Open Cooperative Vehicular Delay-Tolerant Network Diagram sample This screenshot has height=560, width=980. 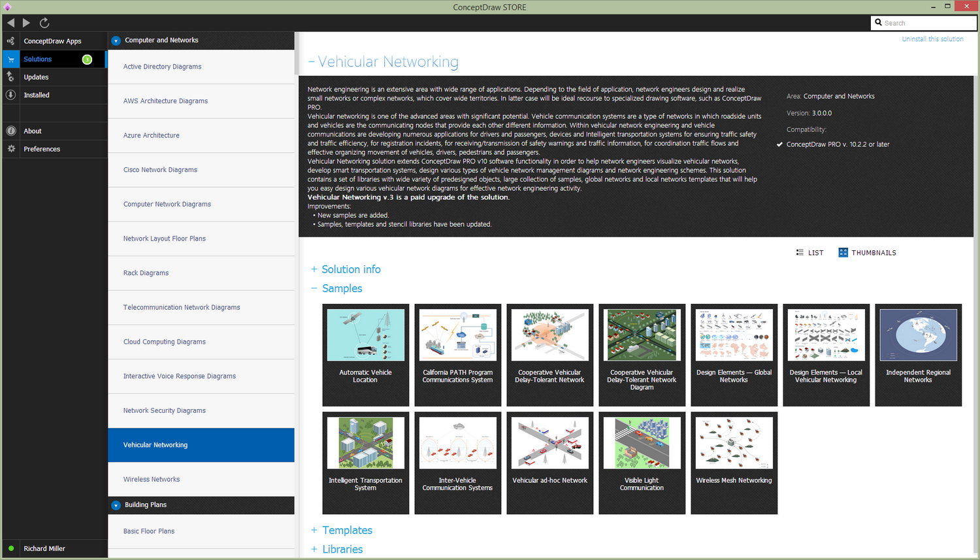(x=642, y=355)
